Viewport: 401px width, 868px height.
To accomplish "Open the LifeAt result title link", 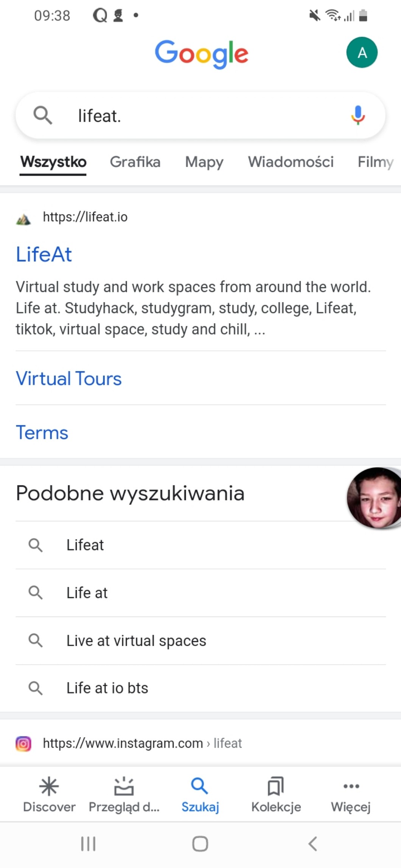I will coord(44,254).
